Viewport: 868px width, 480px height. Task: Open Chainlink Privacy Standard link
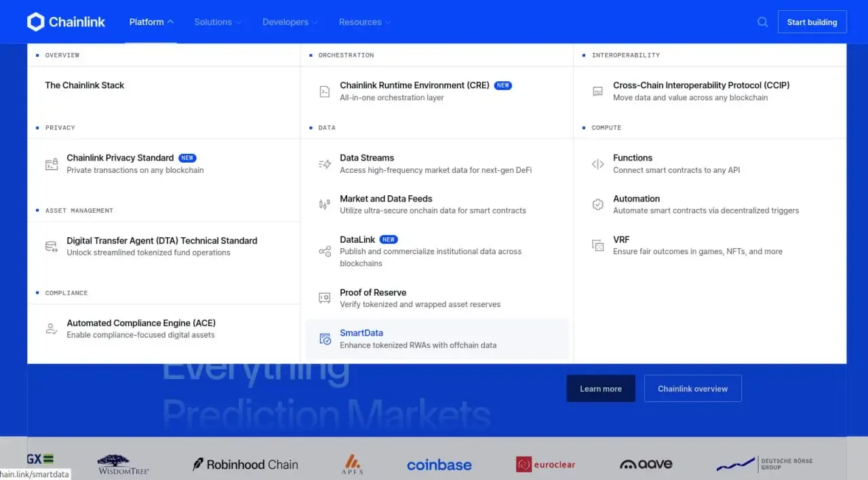click(x=120, y=158)
